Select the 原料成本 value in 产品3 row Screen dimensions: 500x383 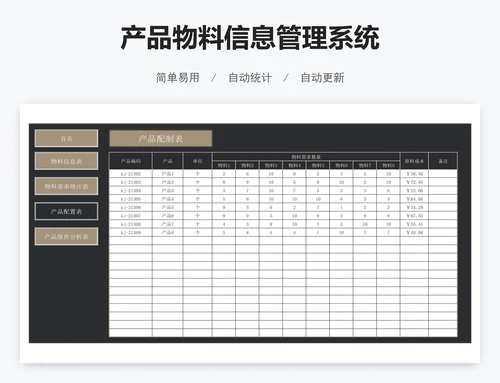point(414,190)
